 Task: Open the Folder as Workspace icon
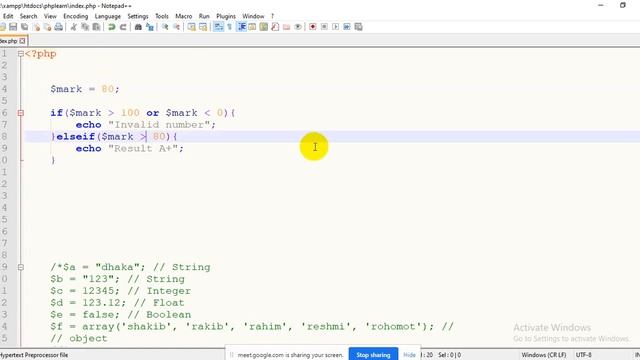point(287,27)
